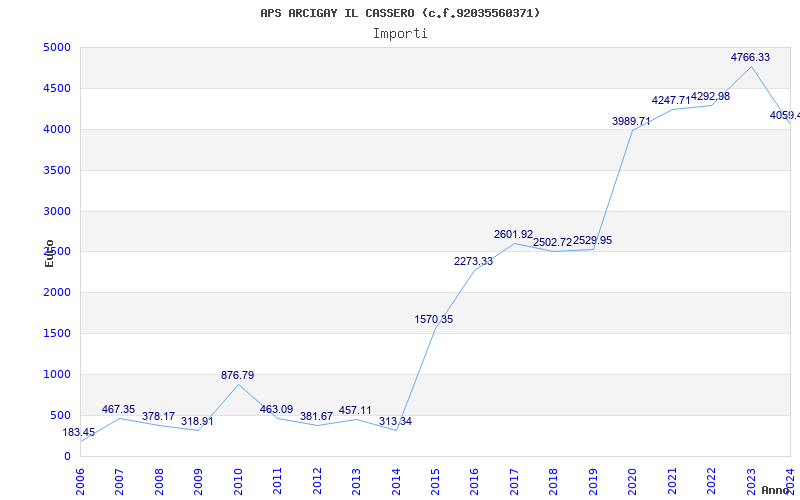This screenshot has width=800, height=500.
Task: Click the 1500 y-axis tick label
Action: [x=57, y=334]
